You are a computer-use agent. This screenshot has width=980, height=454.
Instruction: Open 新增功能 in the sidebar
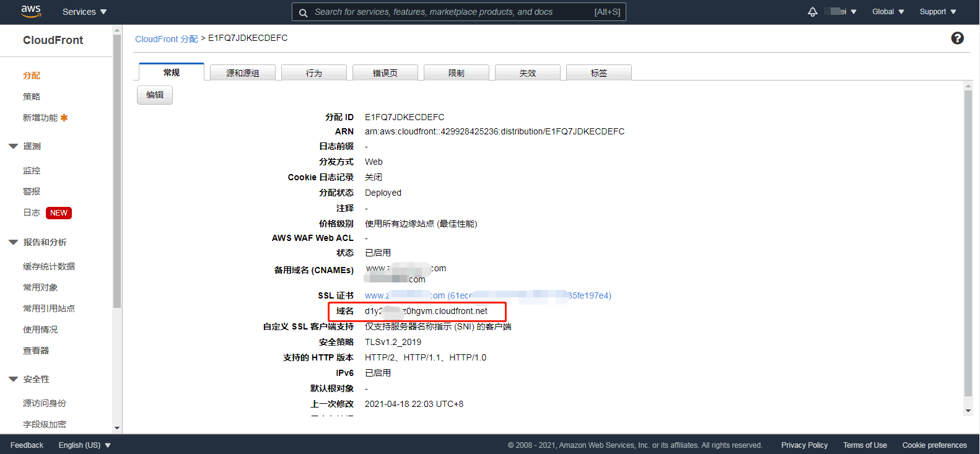40,118
